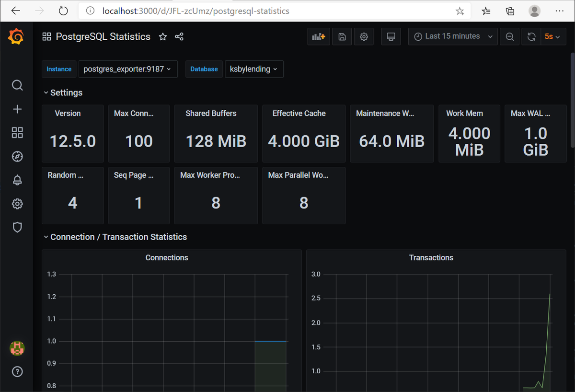Screen dimensions: 575x392
Task: Click the Database variable label
Action: click(204, 69)
